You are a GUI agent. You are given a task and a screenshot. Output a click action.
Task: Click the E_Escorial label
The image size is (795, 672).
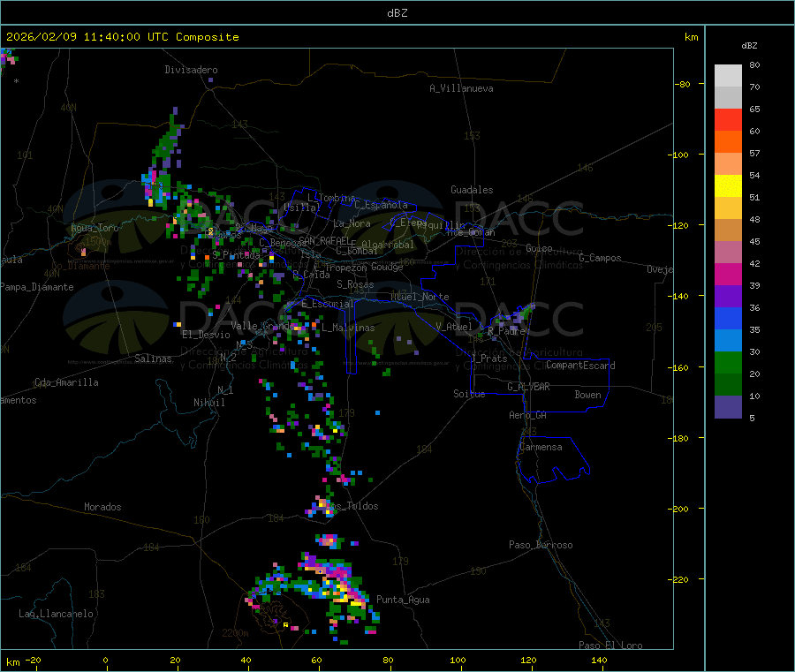(328, 304)
